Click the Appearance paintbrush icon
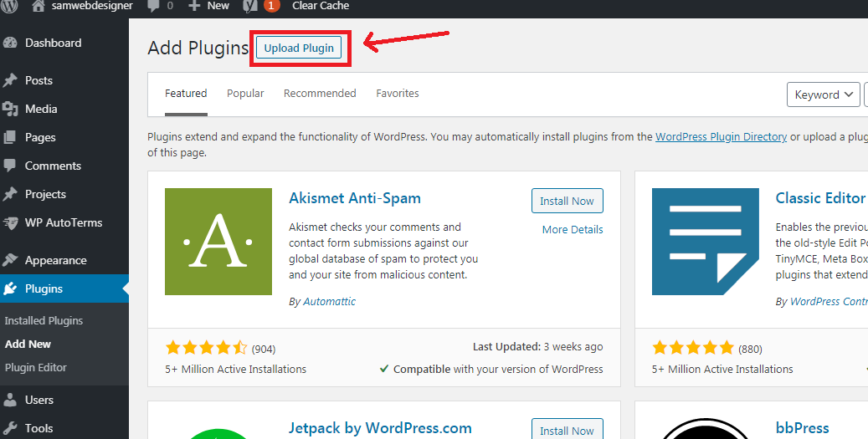Screen dimensions: 868x439 tap(9, 260)
